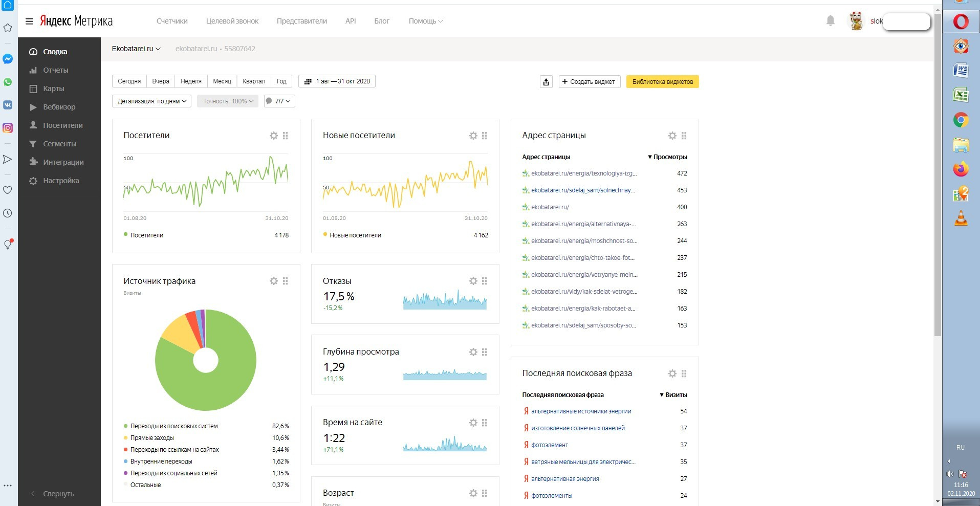The width and height of the screenshot is (980, 506).
Task: Open Вебвизор in the sidebar
Action: coord(59,107)
